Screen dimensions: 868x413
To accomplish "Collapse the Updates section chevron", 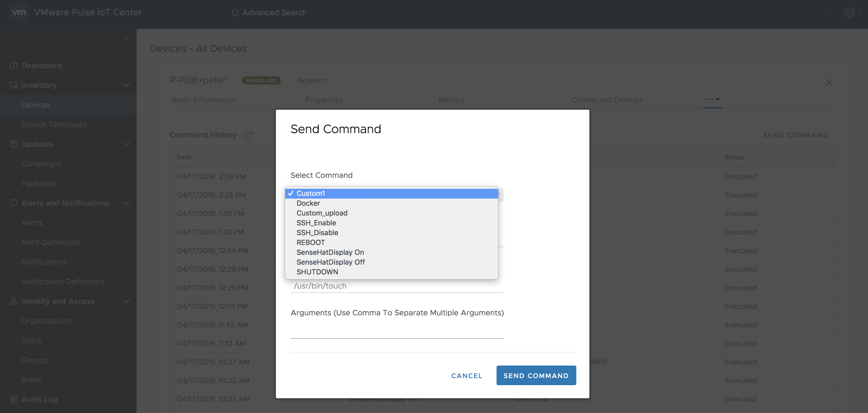I will coord(127,144).
